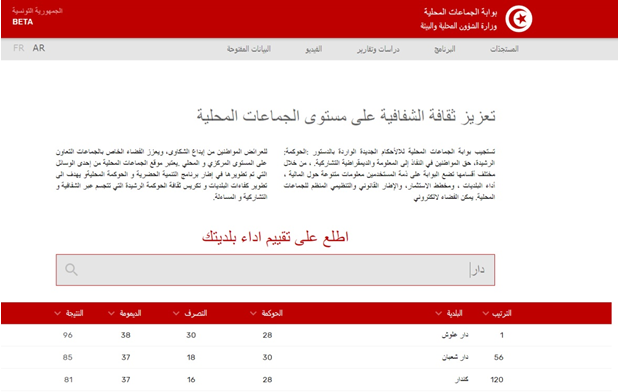Select the دار علوش municipality row
The height and width of the screenshot is (392, 618).
306,335
